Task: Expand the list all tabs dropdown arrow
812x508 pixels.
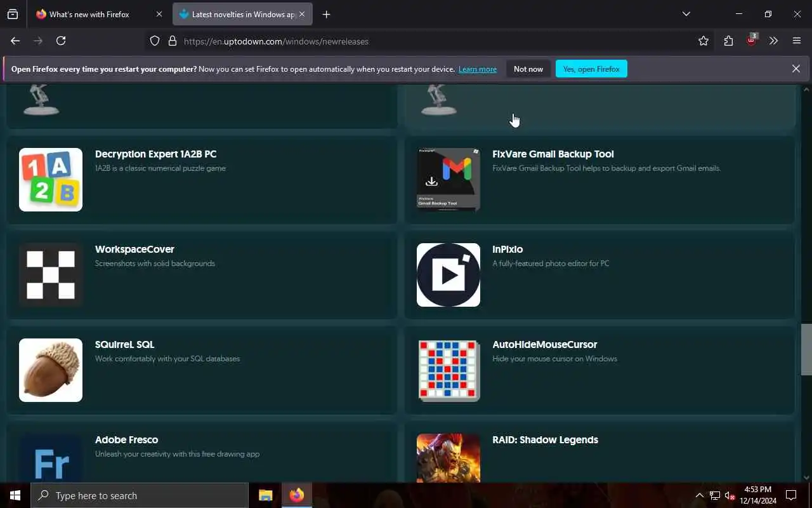Action: tap(686, 14)
